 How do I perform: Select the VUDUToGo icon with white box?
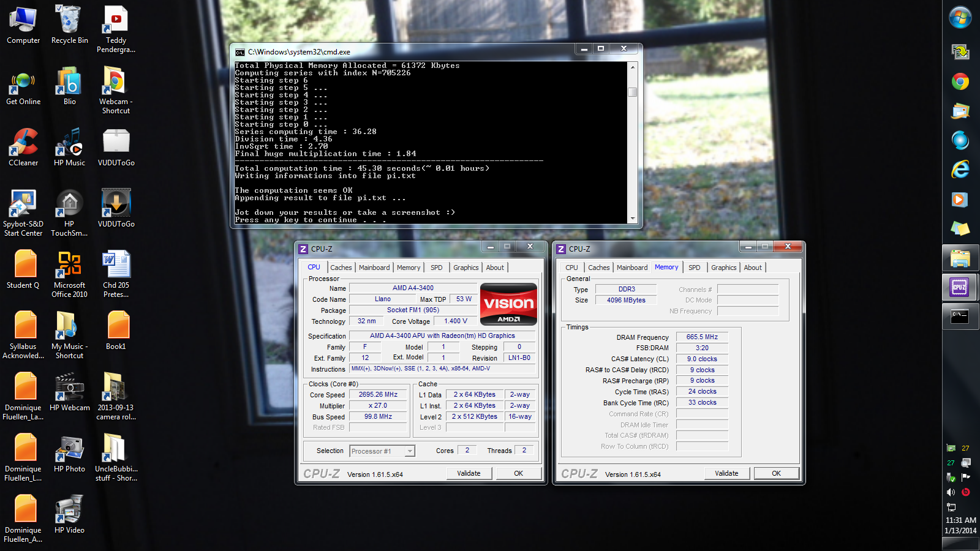[x=116, y=148]
